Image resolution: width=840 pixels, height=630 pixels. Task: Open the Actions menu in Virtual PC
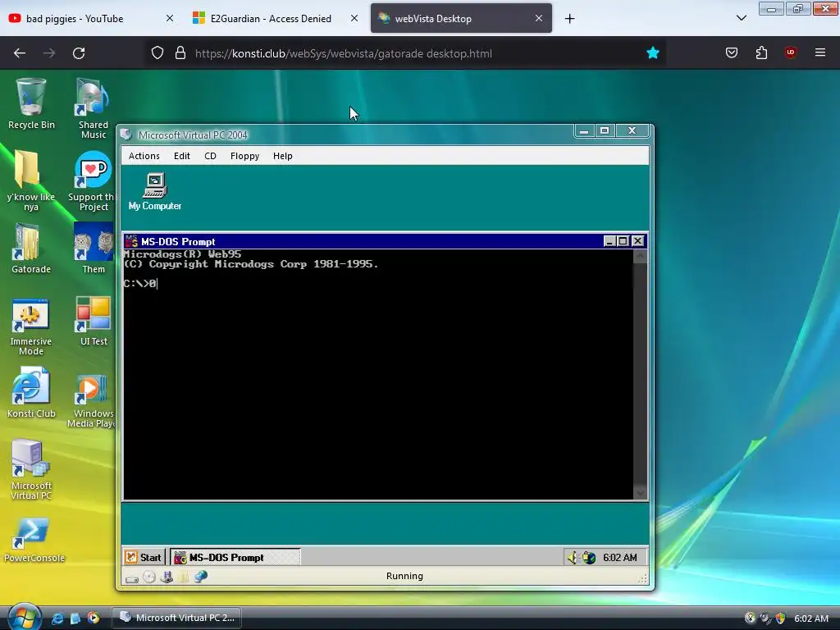click(x=144, y=156)
